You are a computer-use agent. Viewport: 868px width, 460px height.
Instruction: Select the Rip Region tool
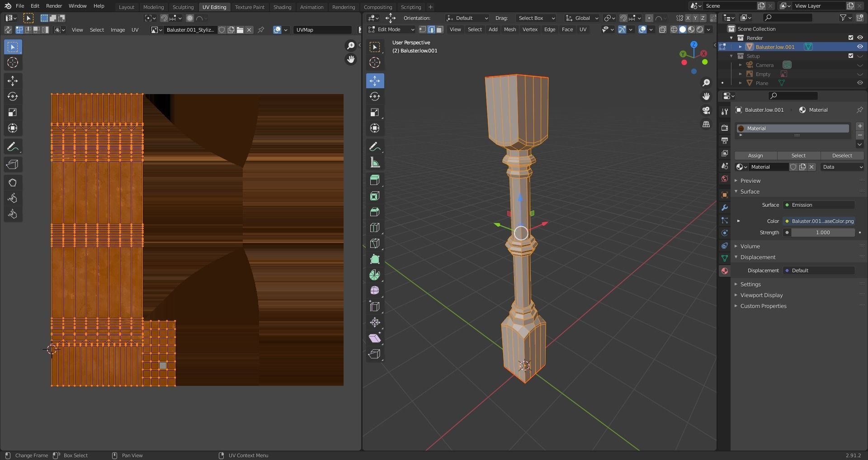375,354
